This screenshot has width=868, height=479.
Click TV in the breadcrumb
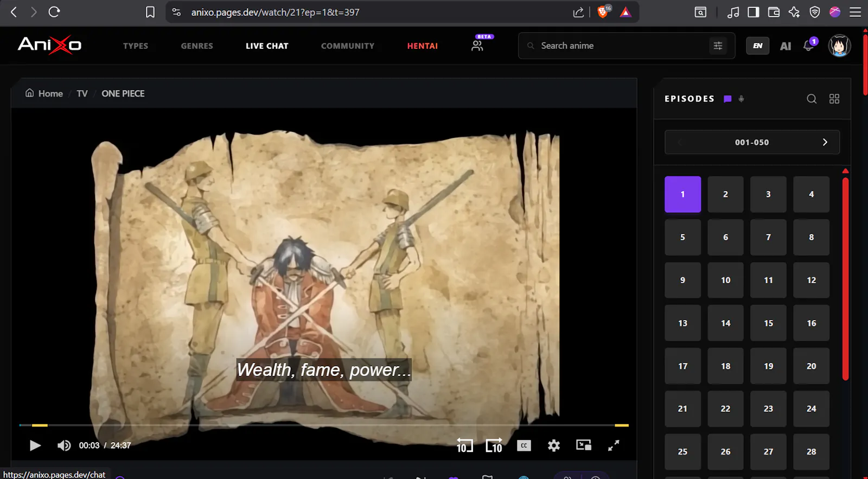click(x=82, y=93)
